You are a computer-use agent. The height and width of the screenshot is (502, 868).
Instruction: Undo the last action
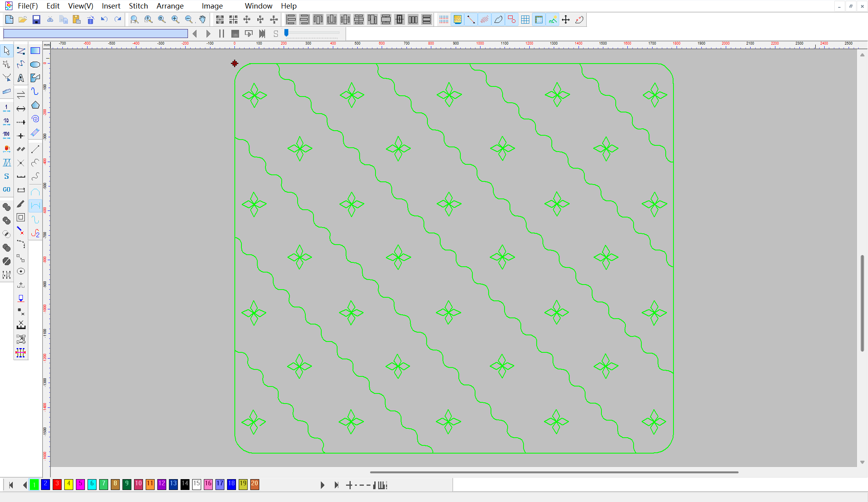(104, 19)
